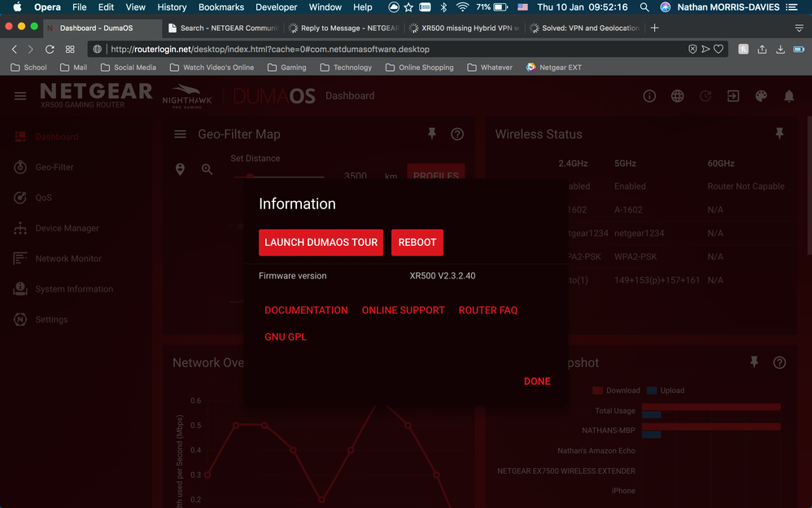Open DumaOS notifications via the bell icon
Image resolution: width=812 pixels, height=508 pixels.
pos(788,96)
